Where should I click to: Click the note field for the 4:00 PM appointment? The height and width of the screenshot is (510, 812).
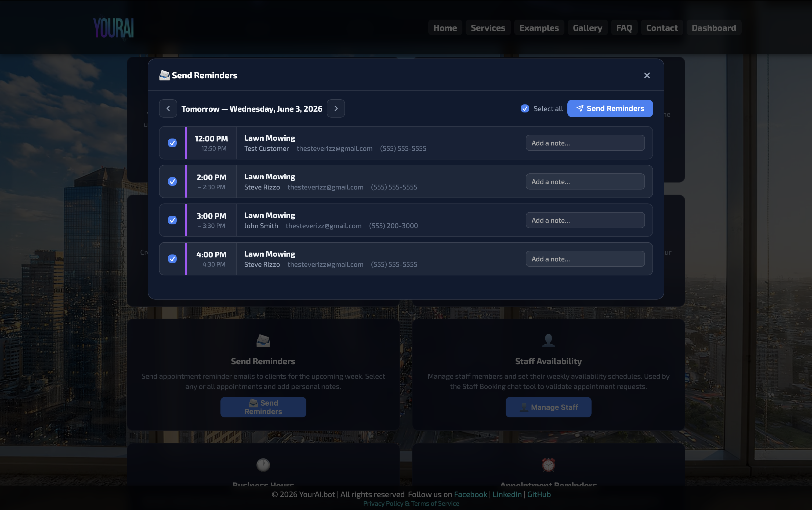[585, 259]
